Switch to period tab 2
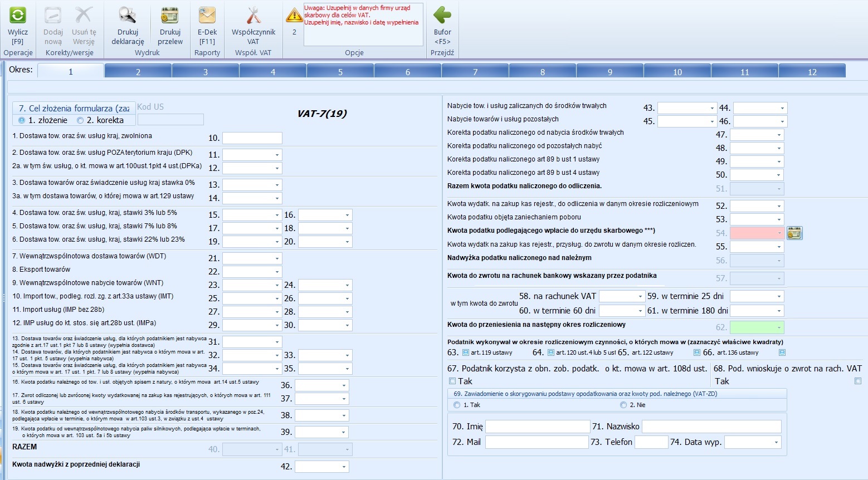This screenshot has width=868, height=480. (138, 71)
